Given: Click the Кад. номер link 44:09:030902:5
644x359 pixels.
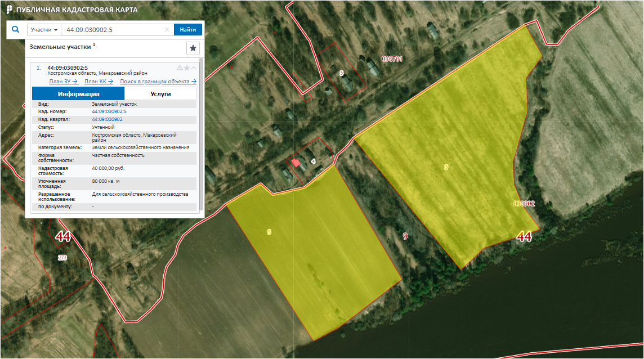Looking at the screenshot, I should point(109,111).
